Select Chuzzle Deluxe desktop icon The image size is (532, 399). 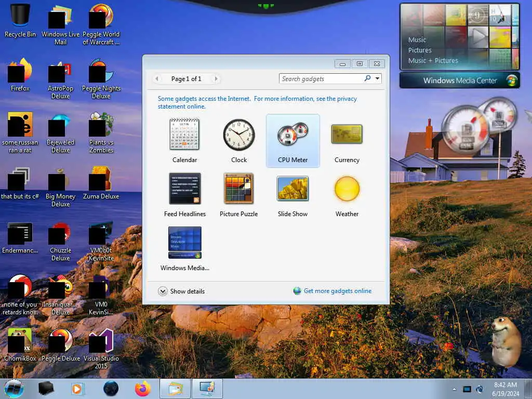pyautogui.click(x=60, y=241)
